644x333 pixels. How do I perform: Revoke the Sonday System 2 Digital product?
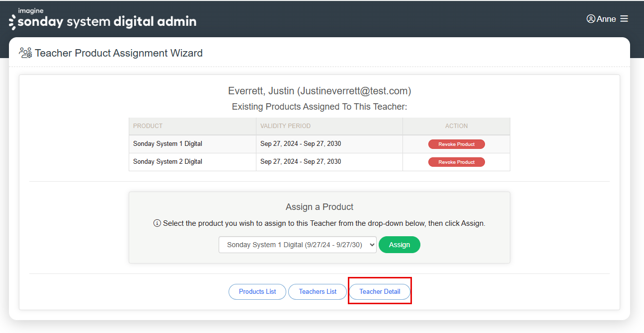pos(456,162)
